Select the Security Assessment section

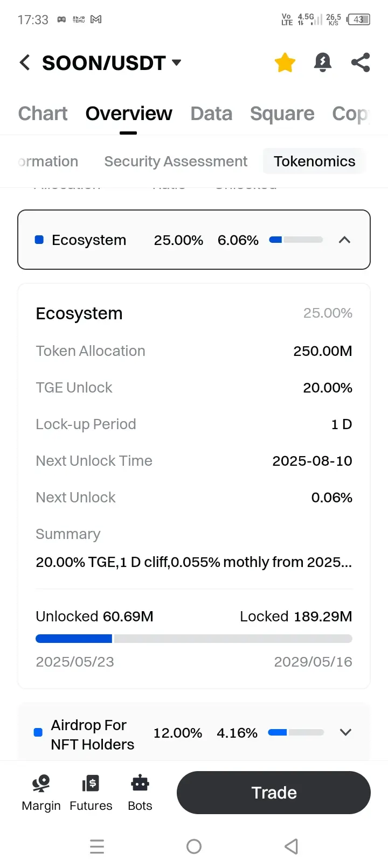click(x=176, y=162)
